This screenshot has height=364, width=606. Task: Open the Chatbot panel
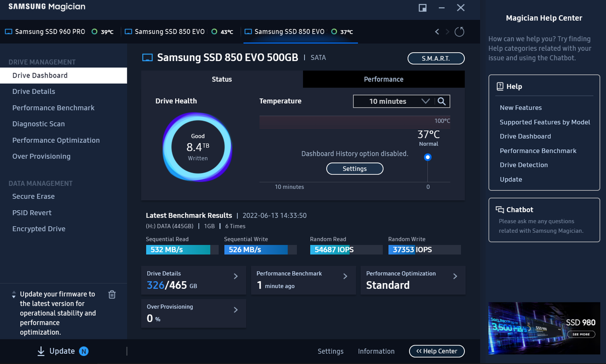tap(544, 220)
